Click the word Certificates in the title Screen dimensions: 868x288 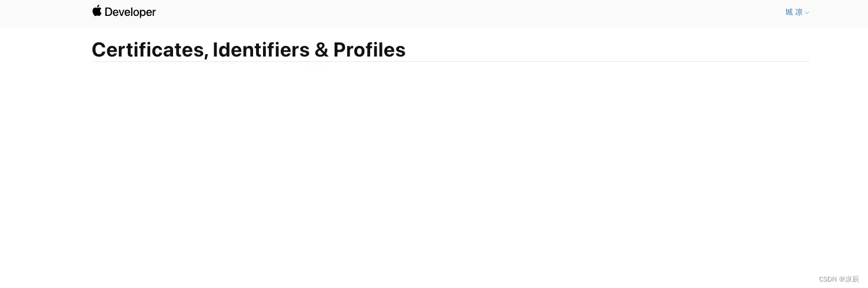click(148, 50)
